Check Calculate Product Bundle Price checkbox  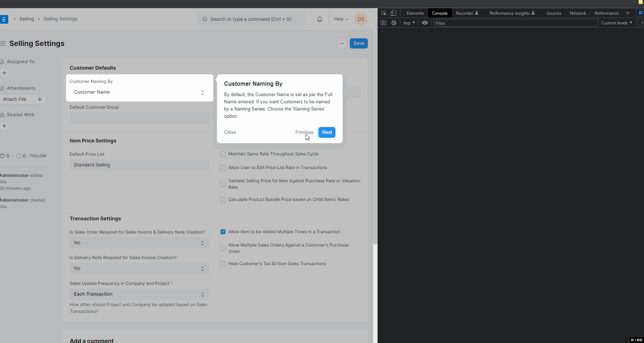[x=223, y=199]
